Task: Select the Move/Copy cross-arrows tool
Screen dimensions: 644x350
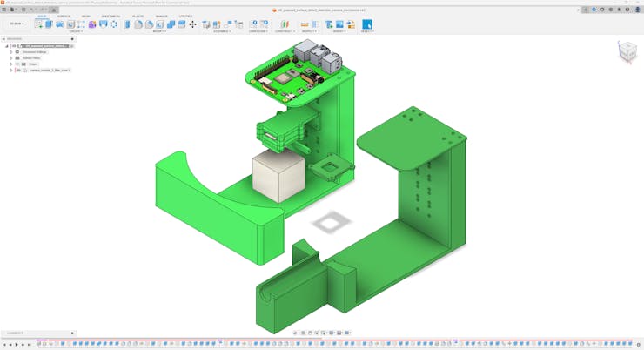Action: [x=192, y=24]
